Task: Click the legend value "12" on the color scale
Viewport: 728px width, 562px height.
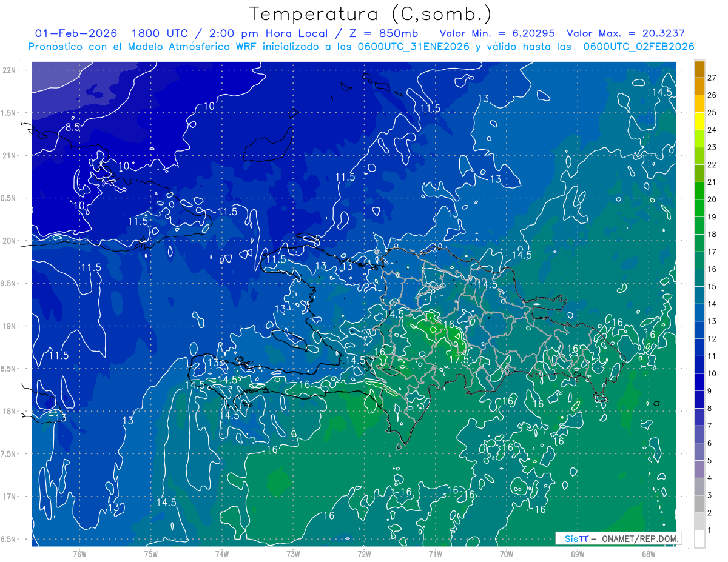Action: [x=712, y=339]
